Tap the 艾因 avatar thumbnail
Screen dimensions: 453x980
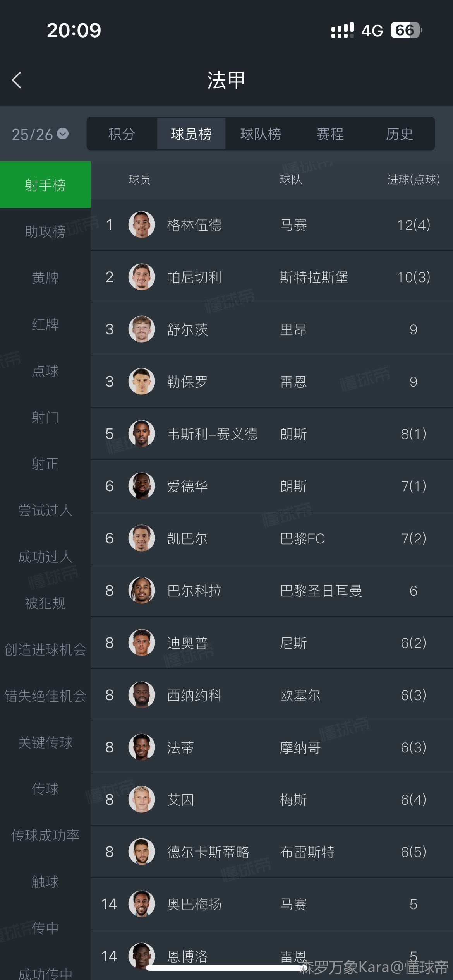[x=142, y=799]
